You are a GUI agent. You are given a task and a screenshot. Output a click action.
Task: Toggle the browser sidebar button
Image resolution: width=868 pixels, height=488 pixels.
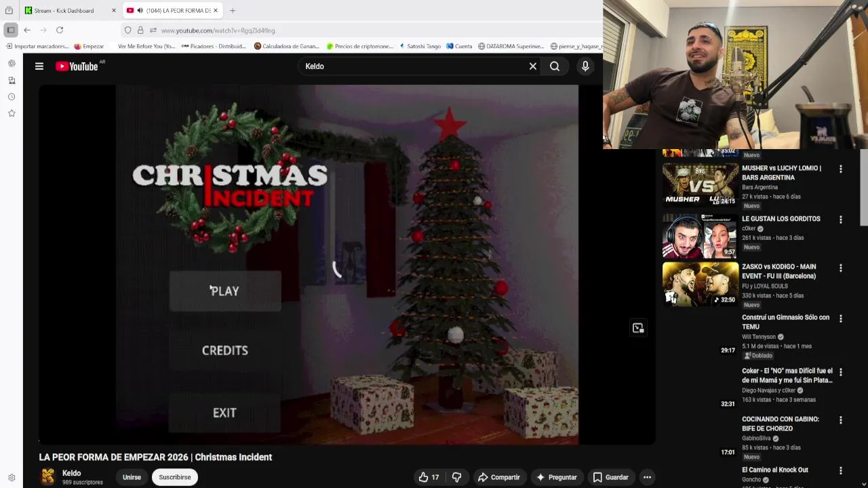[11, 30]
